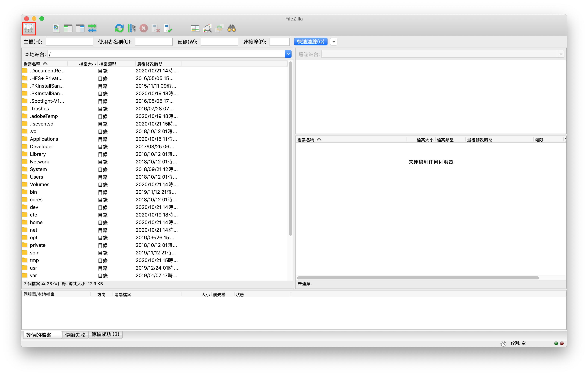
Task: Select the 傳輸失敗 tab
Action: pos(75,334)
